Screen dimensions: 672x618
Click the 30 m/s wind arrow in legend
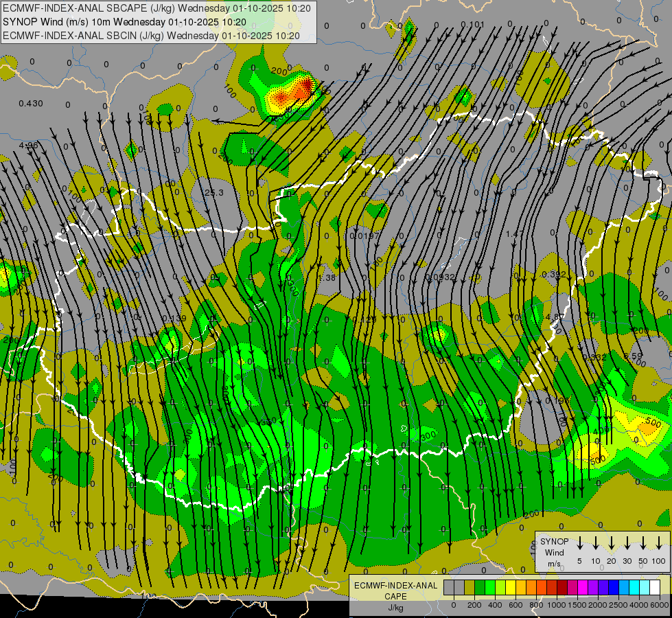pos(627,543)
